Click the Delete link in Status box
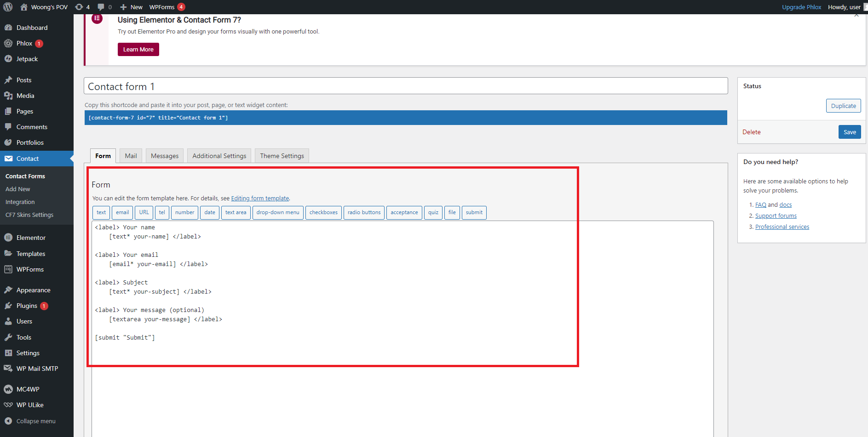 (752, 132)
